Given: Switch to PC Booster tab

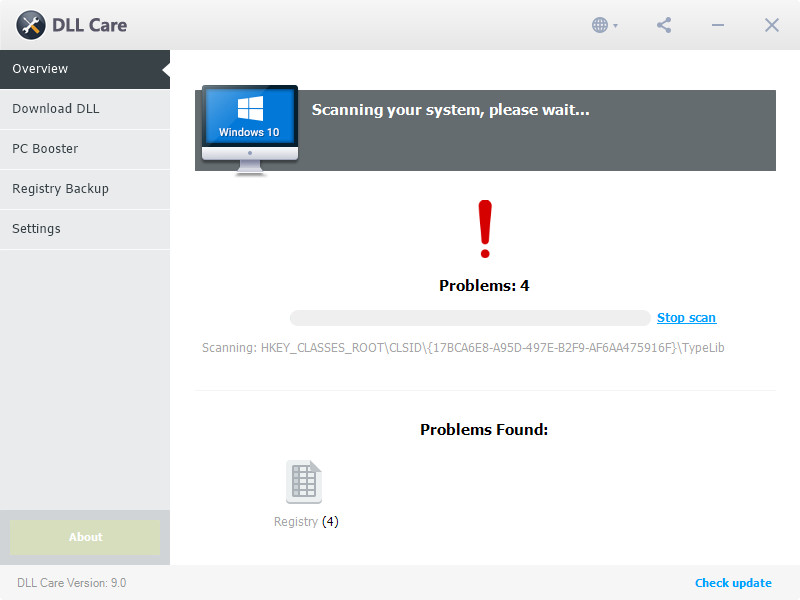Looking at the screenshot, I should click(85, 149).
